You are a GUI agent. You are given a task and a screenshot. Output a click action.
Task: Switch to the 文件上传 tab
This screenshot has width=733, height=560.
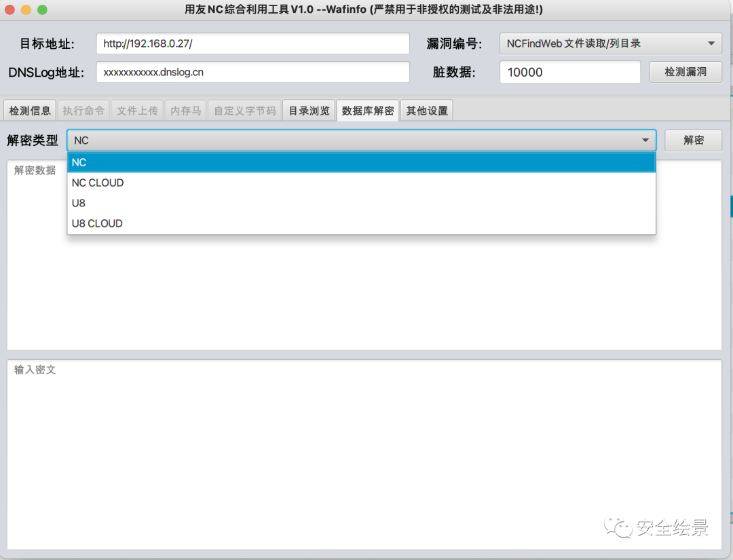point(137,111)
